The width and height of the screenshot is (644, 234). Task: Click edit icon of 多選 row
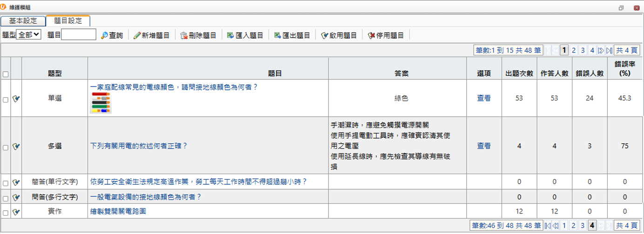[x=16, y=146]
